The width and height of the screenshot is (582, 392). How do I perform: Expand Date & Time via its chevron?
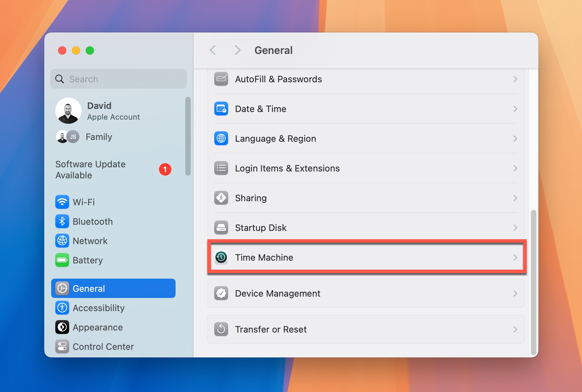tap(515, 109)
